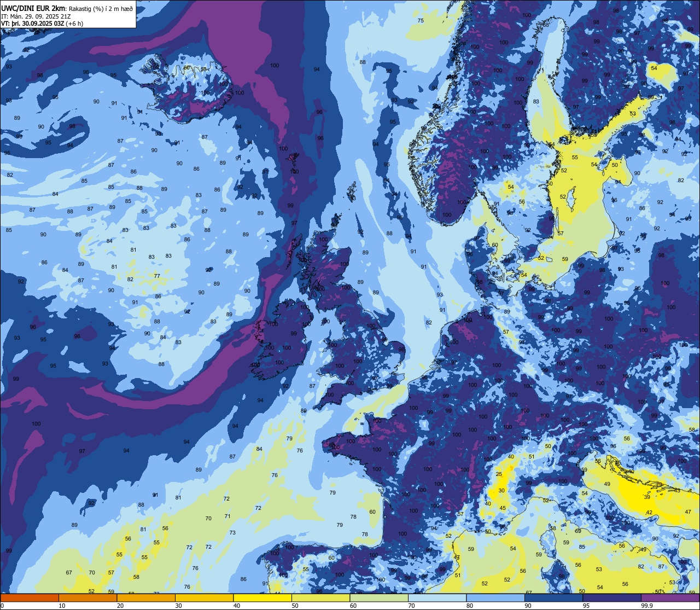This screenshot has height=610, width=700.
Task: Click the 95–99.9 dark navy legend swatch
Action: 612,598
